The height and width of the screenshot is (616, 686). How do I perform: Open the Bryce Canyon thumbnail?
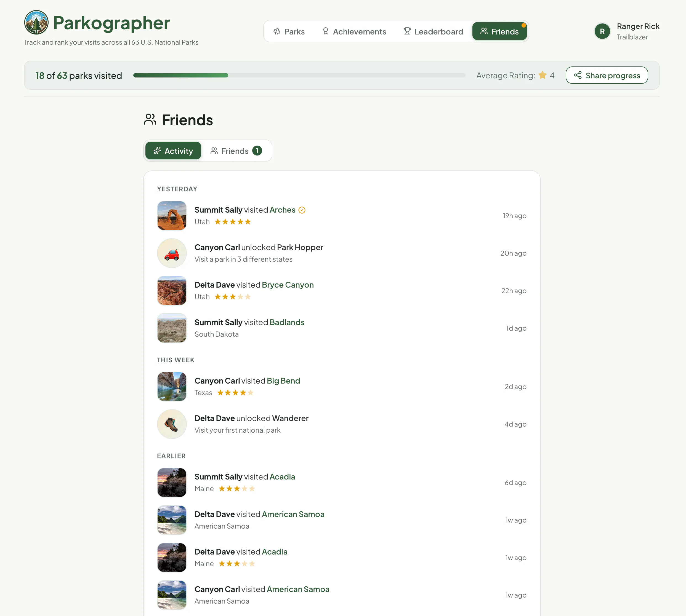click(x=172, y=291)
